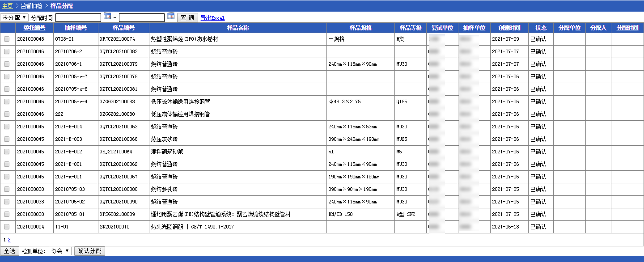Tick checkbox for sample XQTCL202100079
The height and width of the screenshot is (262, 644).
(7, 64)
